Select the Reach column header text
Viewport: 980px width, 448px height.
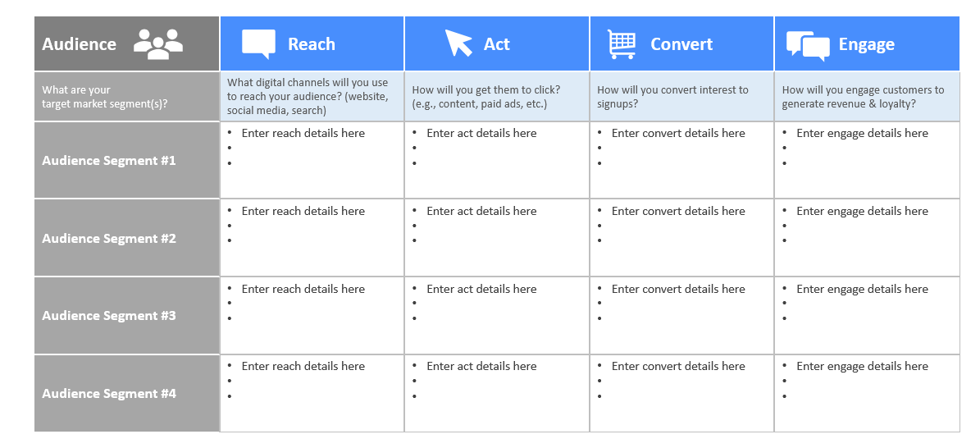[311, 44]
